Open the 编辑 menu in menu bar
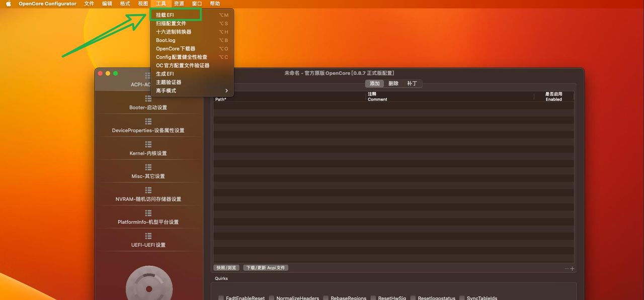 coord(107,4)
